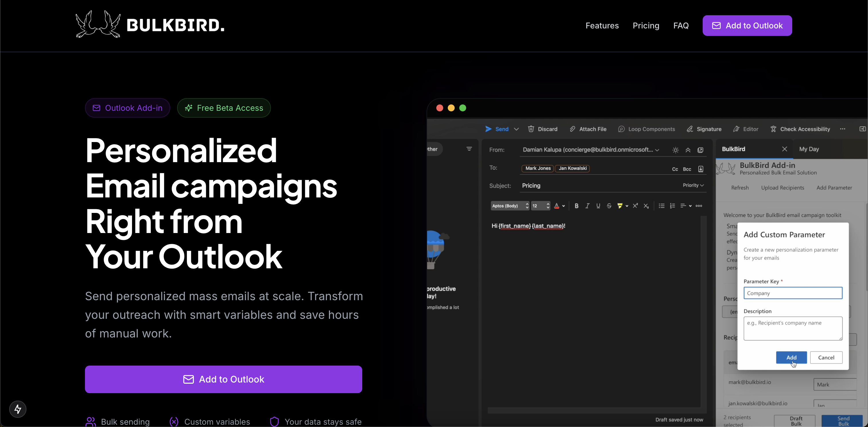Open Pricing in the navigation menu

[646, 26]
